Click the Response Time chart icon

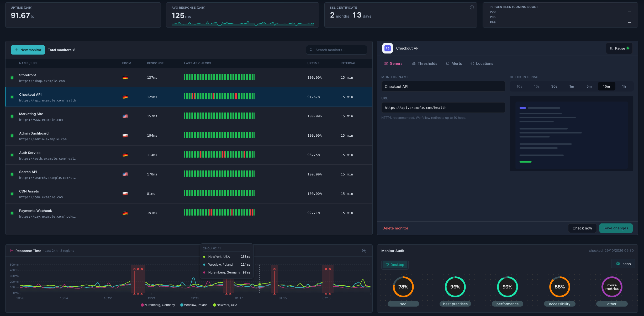[x=12, y=251]
